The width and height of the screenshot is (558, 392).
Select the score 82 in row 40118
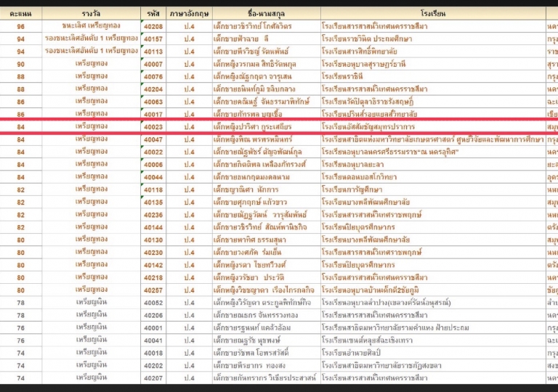point(20,189)
